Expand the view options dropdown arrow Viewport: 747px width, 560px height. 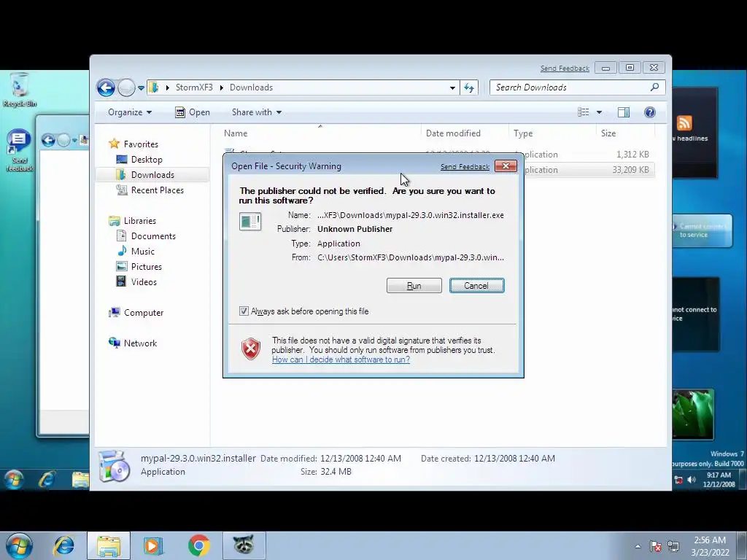[600, 112]
